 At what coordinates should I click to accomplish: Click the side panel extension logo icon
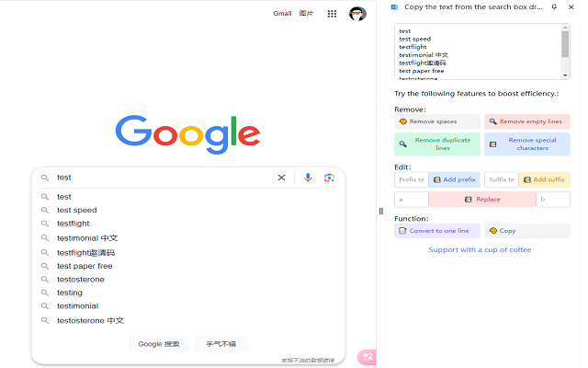coord(394,6)
